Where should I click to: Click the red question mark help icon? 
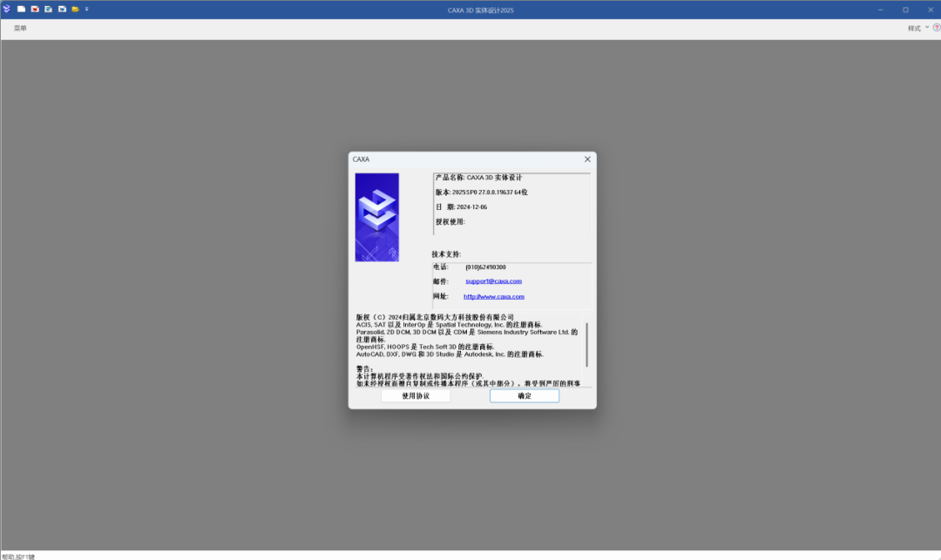point(936,28)
